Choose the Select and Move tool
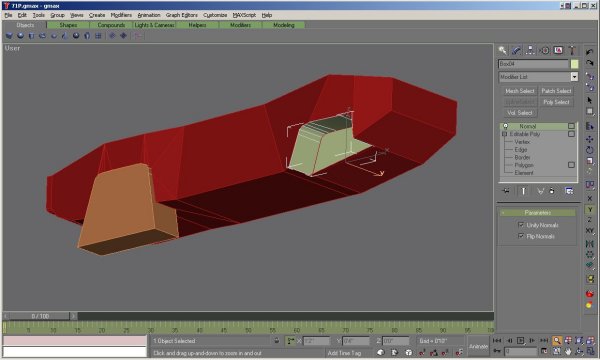 (x=590, y=139)
